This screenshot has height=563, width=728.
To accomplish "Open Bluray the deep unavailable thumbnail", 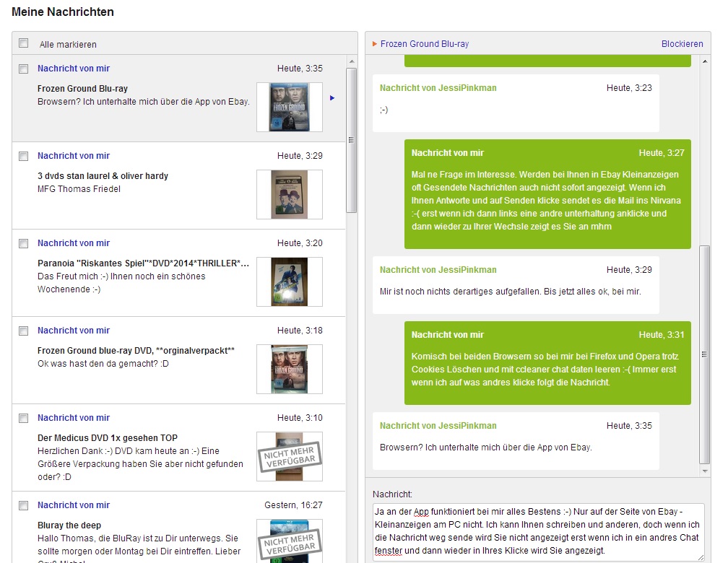I will tap(289, 541).
